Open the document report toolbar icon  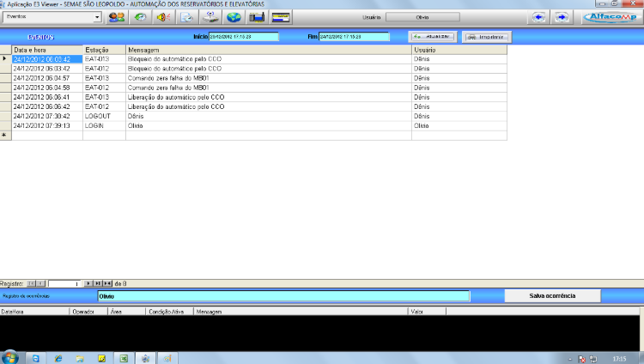click(x=186, y=17)
